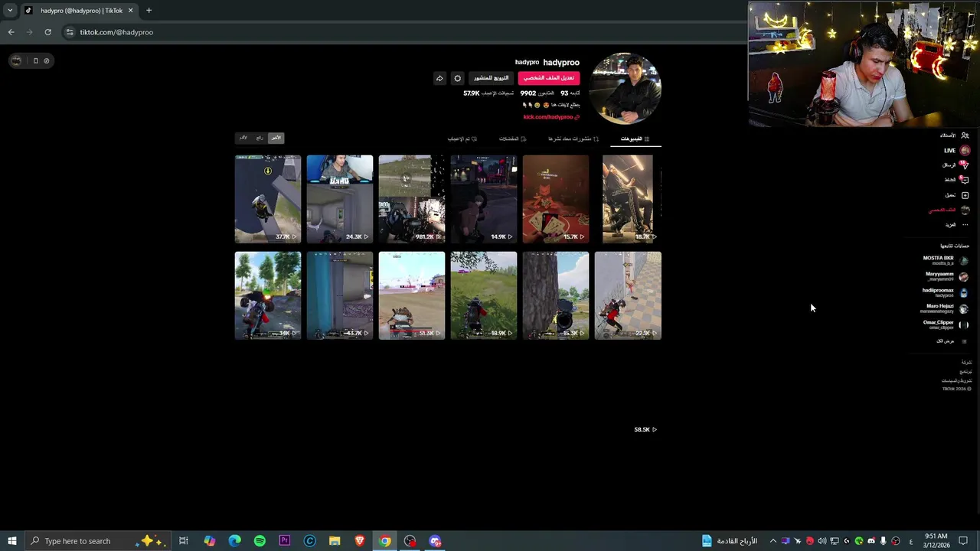980x551 pixels.
Task: Switch to the Liked tab
Action: [x=462, y=139]
